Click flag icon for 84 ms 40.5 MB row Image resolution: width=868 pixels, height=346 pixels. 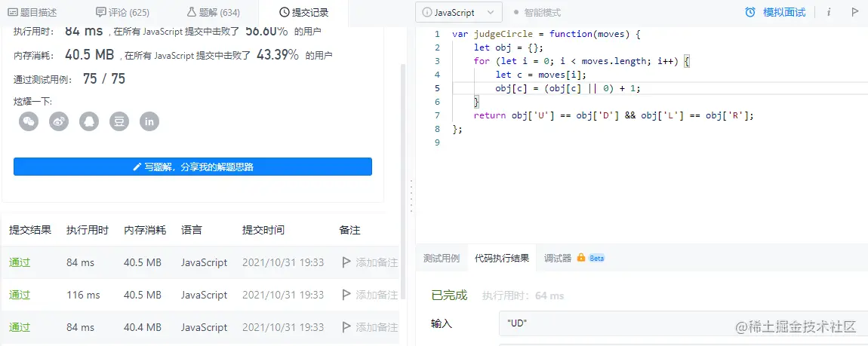pyautogui.click(x=346, y=262)
